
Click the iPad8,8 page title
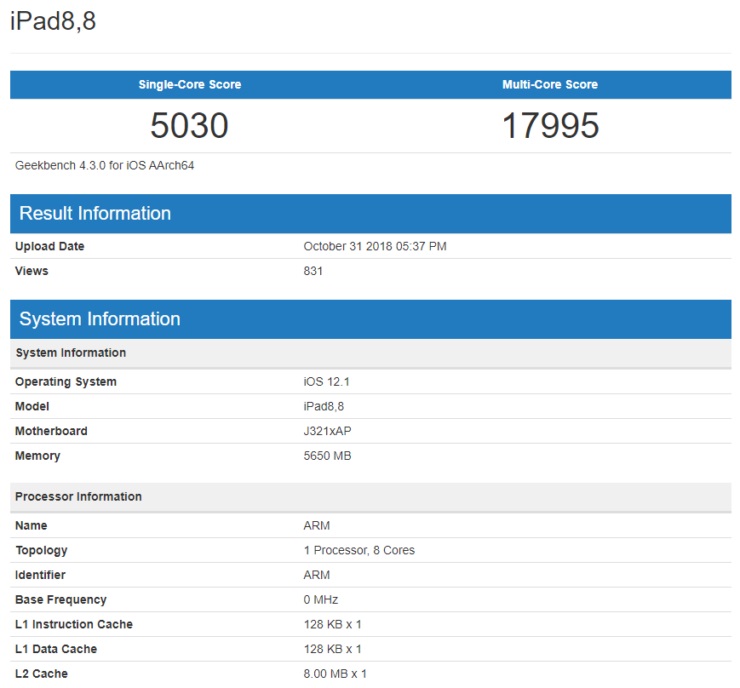[x=53, y=21]
